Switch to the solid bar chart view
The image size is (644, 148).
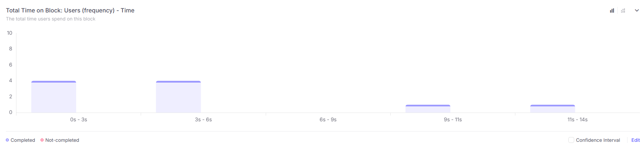(x=612, y=11)
